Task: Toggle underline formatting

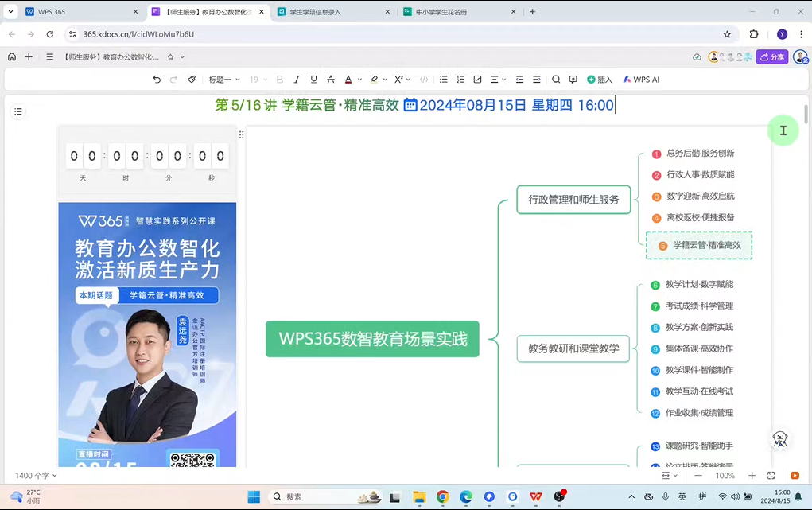Action: (313, 80)
